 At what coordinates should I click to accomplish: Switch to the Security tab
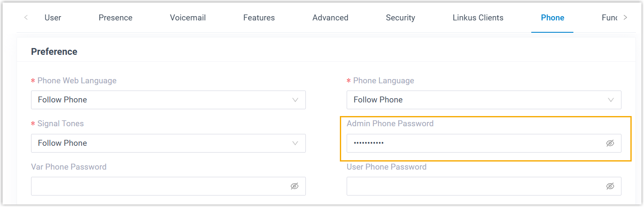(x=400, y=18)
